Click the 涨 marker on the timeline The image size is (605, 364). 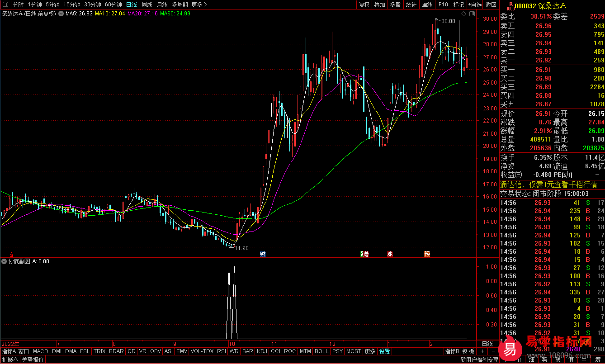pyautogui.click(x=390, y=254)
